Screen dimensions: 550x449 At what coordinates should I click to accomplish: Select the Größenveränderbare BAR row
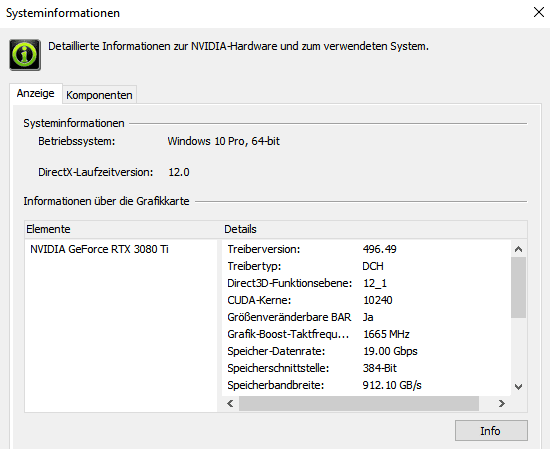tap(367, 317)
